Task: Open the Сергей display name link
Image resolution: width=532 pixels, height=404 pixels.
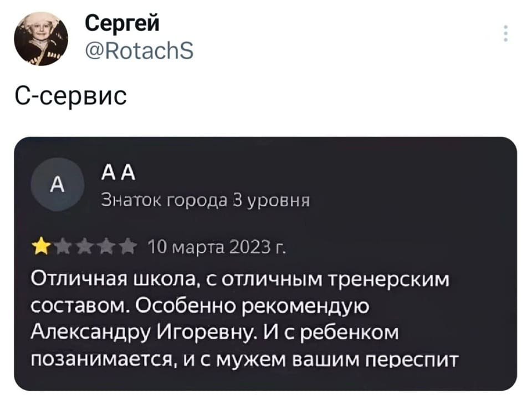Action: click(122, 24)
